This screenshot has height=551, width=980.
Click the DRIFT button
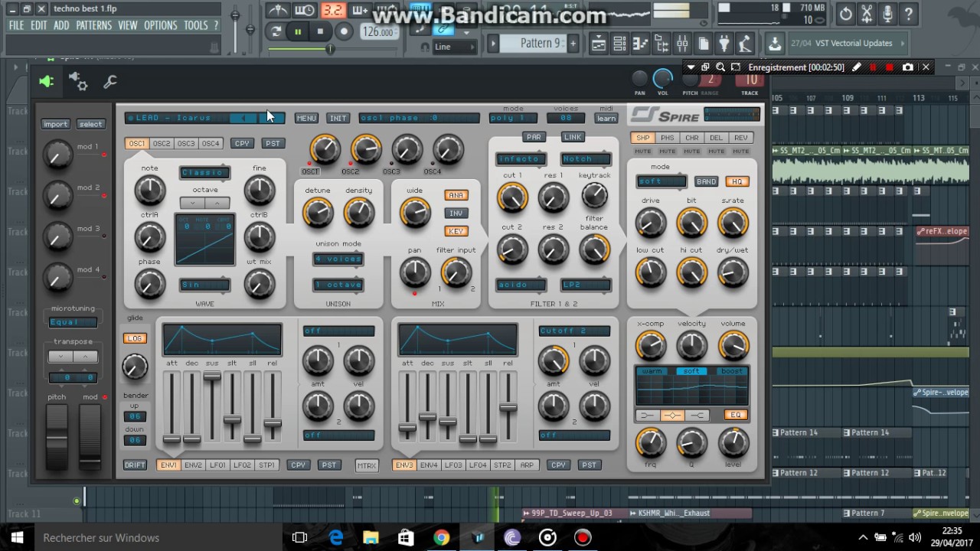pos(135,465)
